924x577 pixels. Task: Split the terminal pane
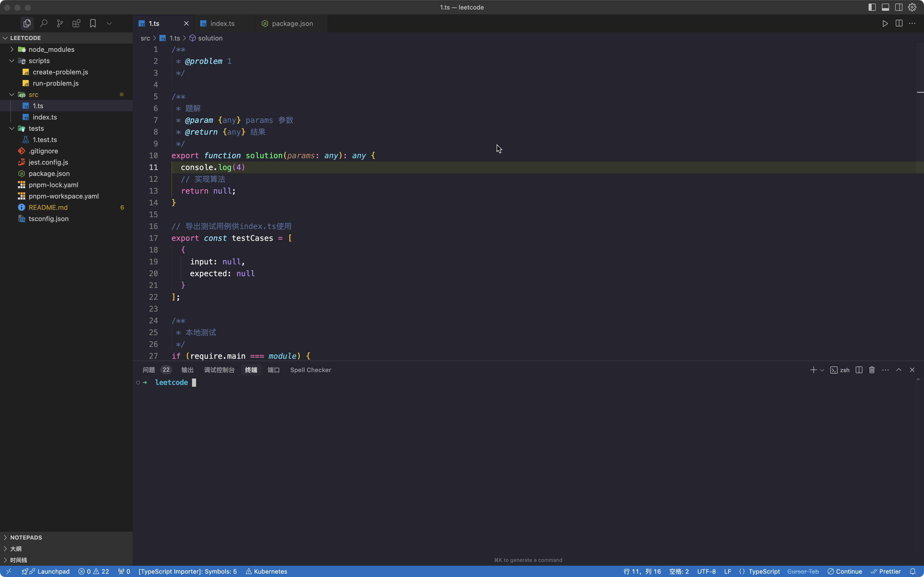pyautogui.click(x=859, y=370)
